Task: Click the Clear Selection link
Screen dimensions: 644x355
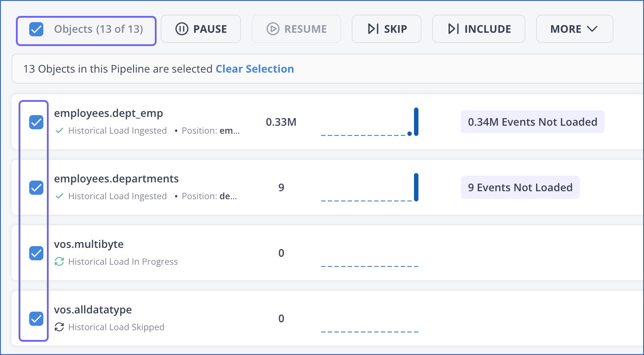Action: pyautogui.click(x=255, y=69)
